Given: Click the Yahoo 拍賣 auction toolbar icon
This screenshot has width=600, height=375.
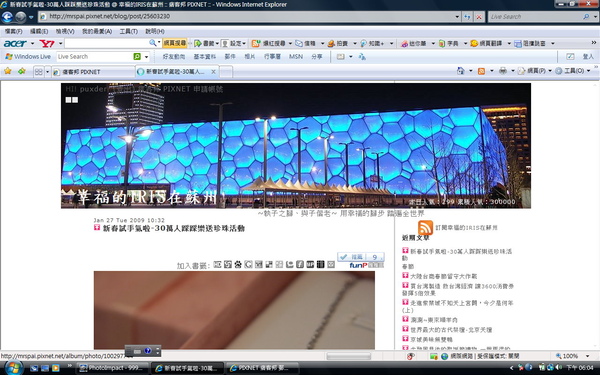Looking at the screenshot, I should click(331, 44).
